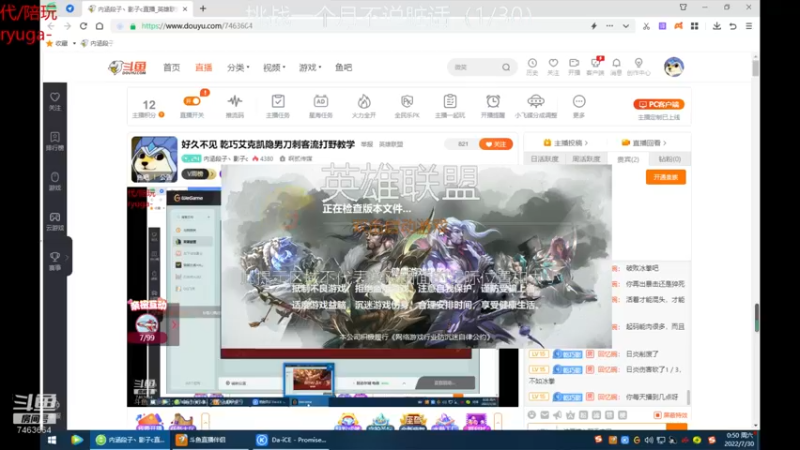Expand the address bar dropdown chevron
Image resolution: width=800 pixels, height=450 pixels.
click(x=626, y=26)
